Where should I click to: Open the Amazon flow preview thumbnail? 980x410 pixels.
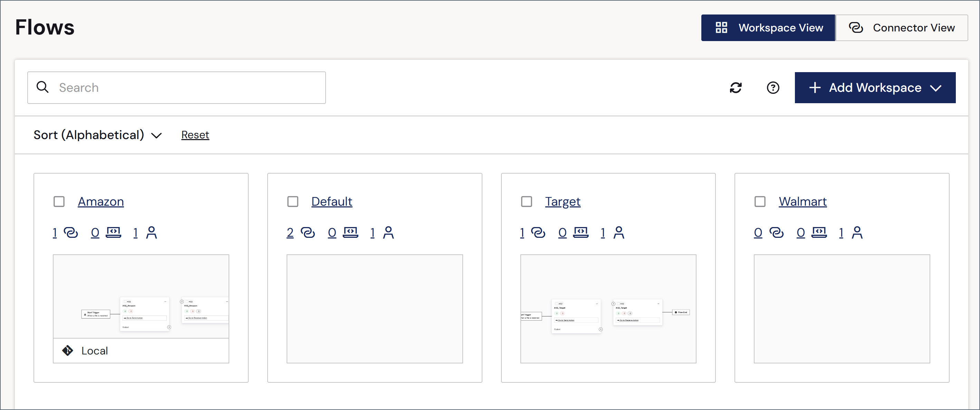pyautogui.click(x=141, y=296)
